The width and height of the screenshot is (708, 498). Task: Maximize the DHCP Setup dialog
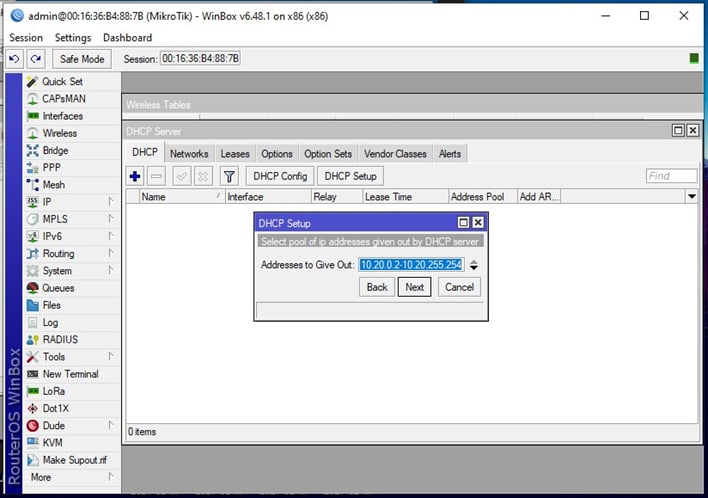[463, 223]
